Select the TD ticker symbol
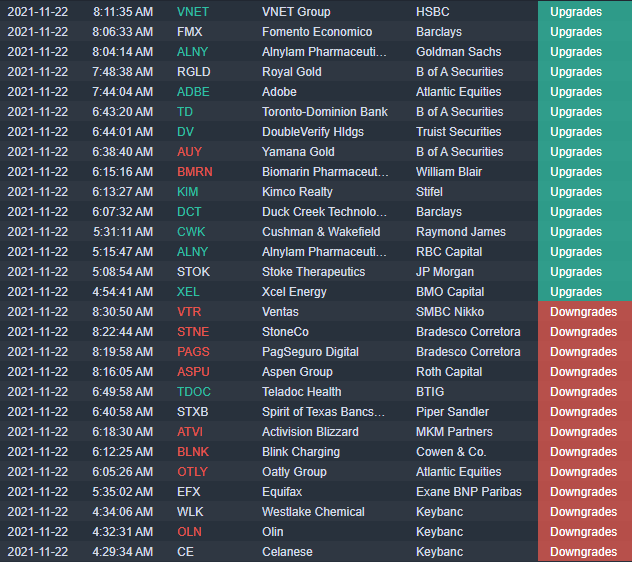This screenshot has height=562, width=632. click(185, 112)
